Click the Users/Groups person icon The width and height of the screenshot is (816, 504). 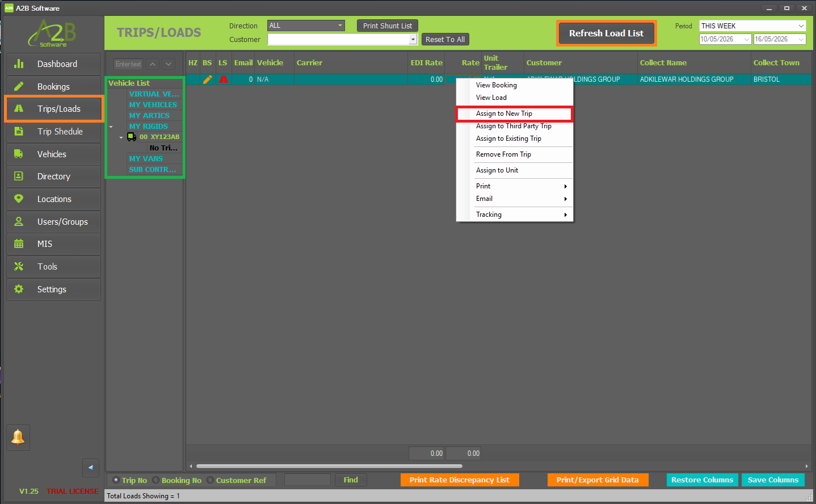click(19, 221)
